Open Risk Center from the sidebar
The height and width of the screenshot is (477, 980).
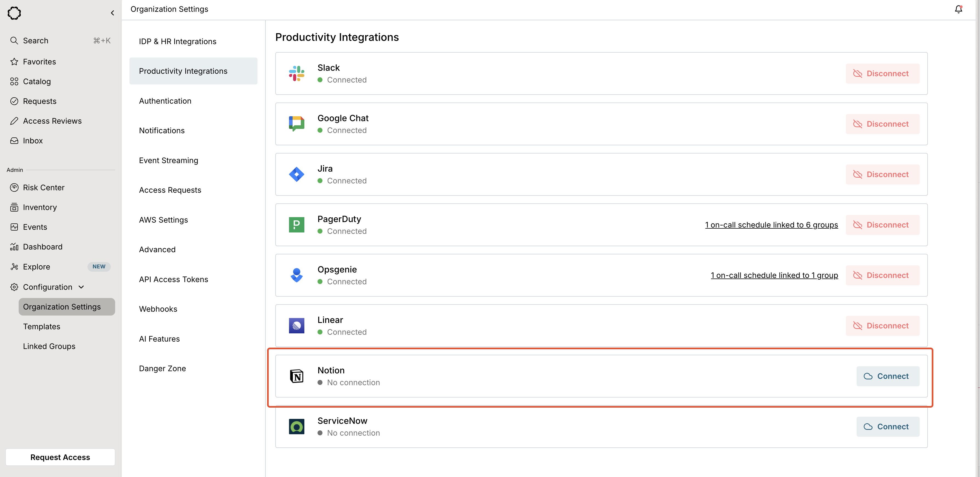point(43,188)
